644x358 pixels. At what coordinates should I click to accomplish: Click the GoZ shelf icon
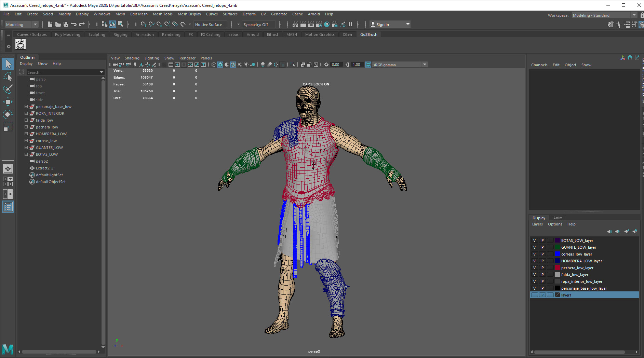21,44
